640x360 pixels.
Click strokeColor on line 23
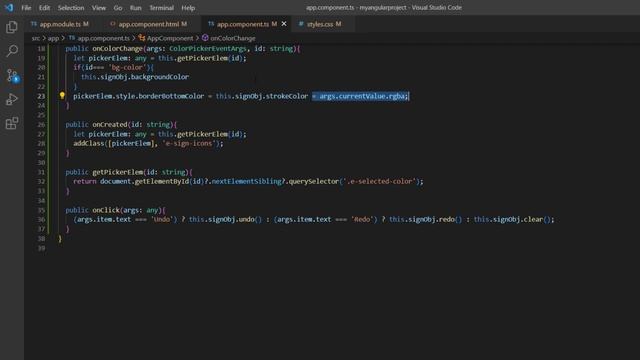(x=287, y=96)
